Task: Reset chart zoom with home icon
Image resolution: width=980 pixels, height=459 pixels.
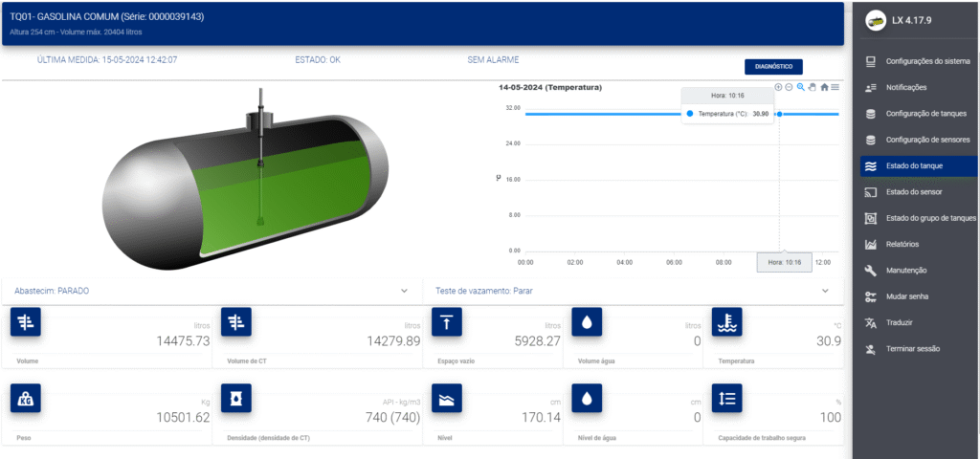Action: pyautogui.click(x=824, y=87)
